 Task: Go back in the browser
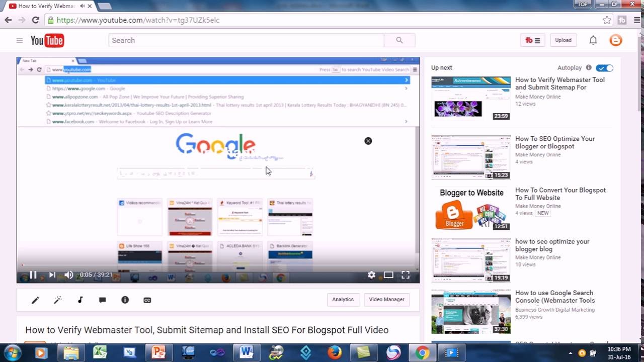(8, 20)
